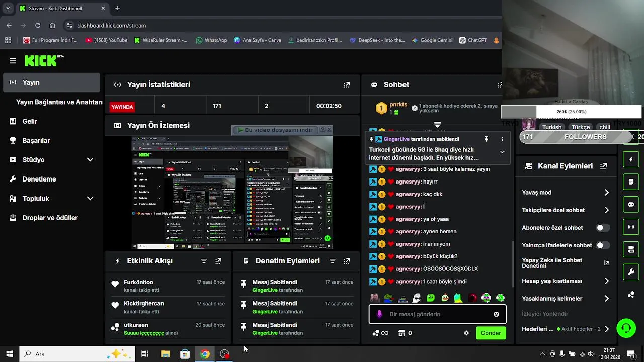Open a new browser tab
This screenshot has width=644, height=362.
coord(117,8)
